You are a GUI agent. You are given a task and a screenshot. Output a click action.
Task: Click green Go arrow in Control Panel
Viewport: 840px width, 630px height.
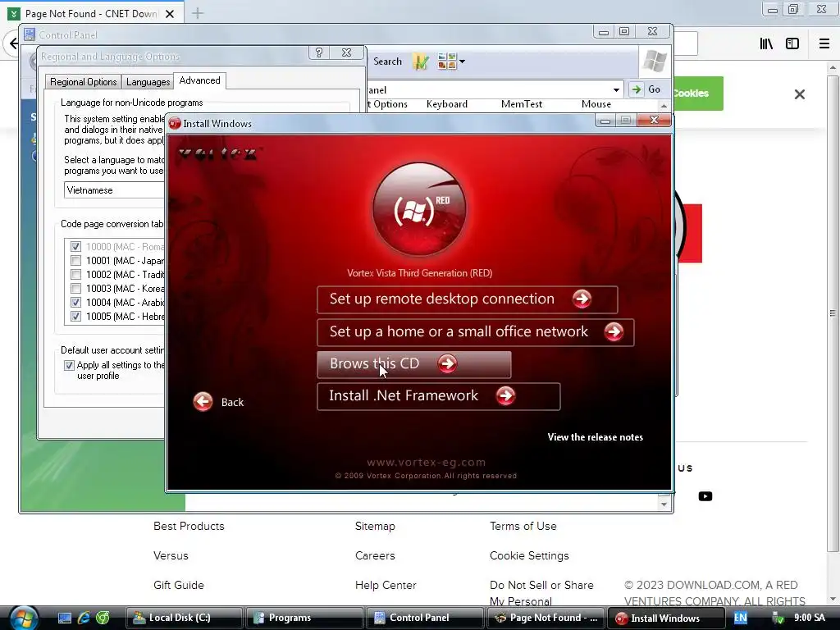point(636,89)
